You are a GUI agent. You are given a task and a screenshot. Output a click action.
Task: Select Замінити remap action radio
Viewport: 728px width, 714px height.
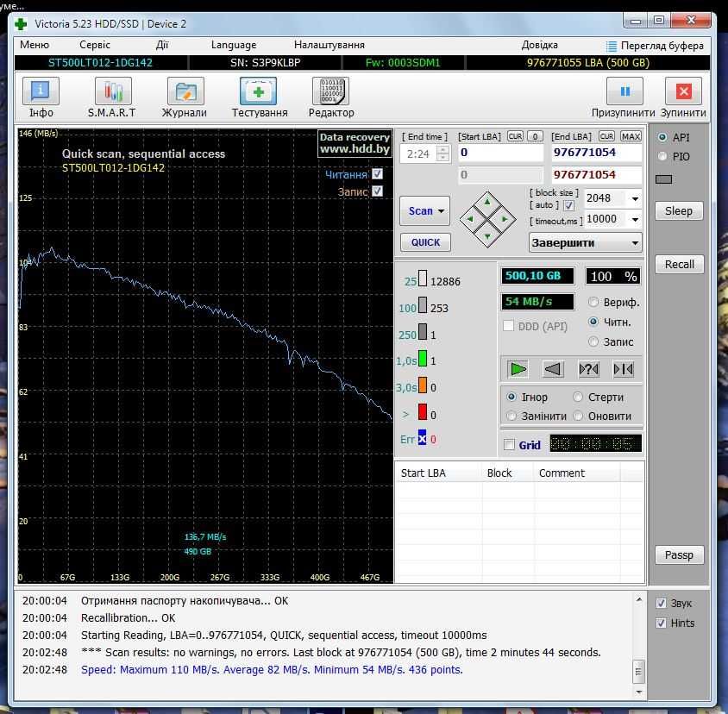click(511, 416)
